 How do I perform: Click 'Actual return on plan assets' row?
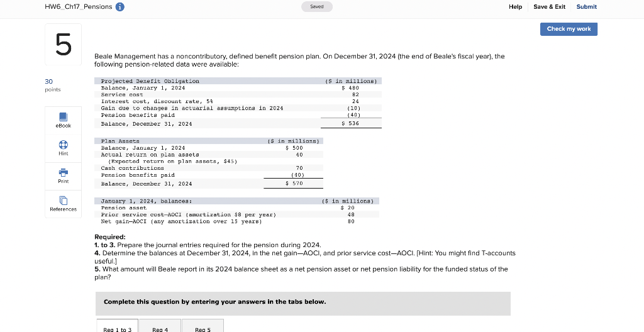[209, 155]
